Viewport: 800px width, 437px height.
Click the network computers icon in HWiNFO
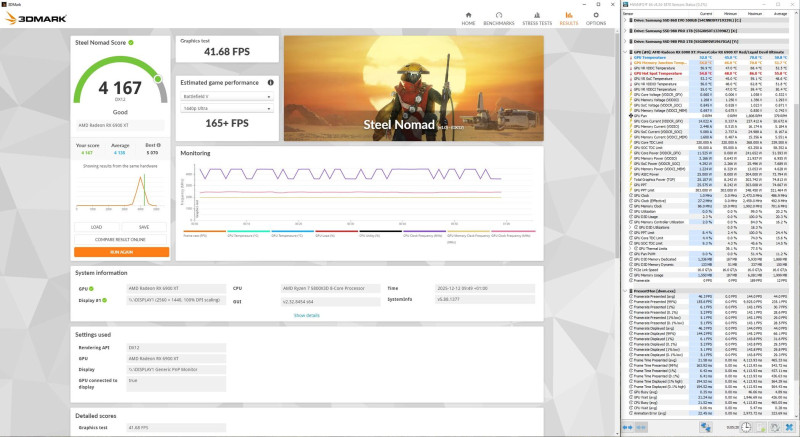706,427
